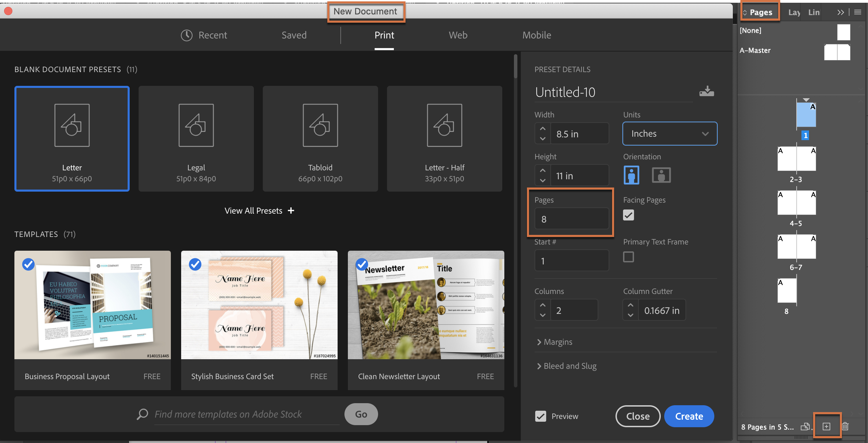Enable the Facing Pages checkbox
This screenshot has height=443, width=868.
pyautogui.click(x=628, y=215)
